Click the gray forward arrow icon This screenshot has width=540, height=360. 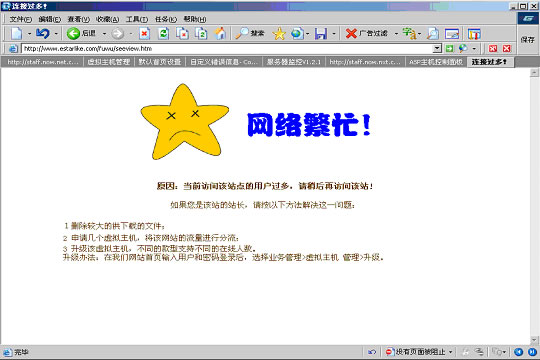pos(118,33)
